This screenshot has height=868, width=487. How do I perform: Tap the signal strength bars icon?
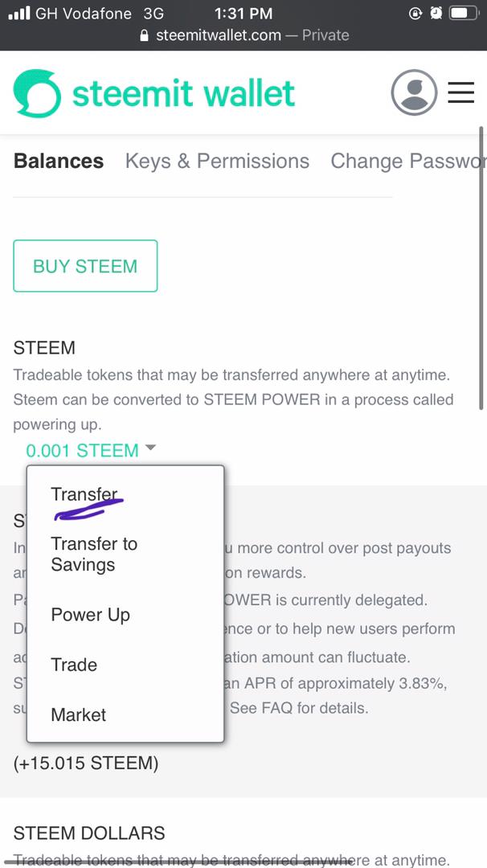[x=19, y=14]
